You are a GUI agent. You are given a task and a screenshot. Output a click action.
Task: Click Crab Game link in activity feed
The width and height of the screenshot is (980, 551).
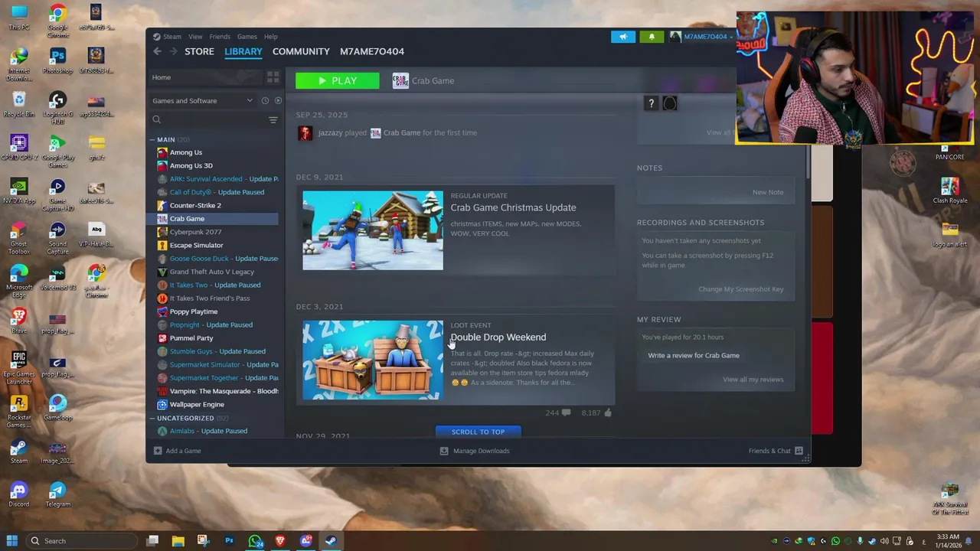click(402, 133)
